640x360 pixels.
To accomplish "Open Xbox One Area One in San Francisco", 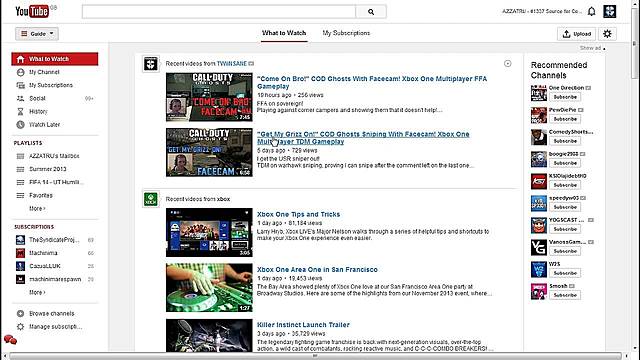I will (317, 269).
